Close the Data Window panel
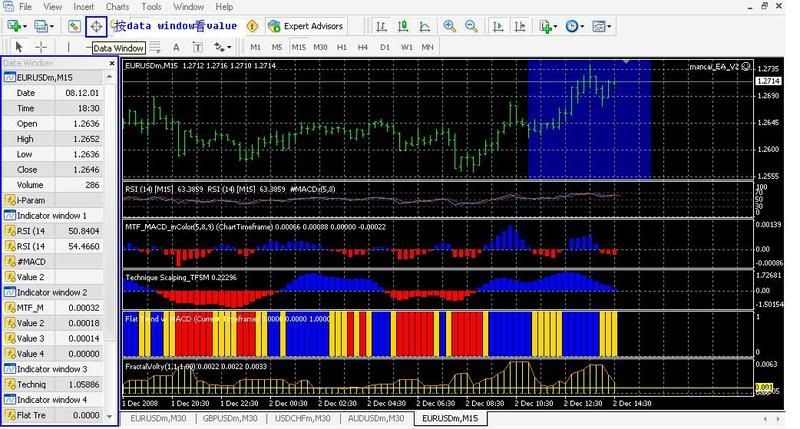Screen dimensions: 800x429 click(x=112, y=63)
